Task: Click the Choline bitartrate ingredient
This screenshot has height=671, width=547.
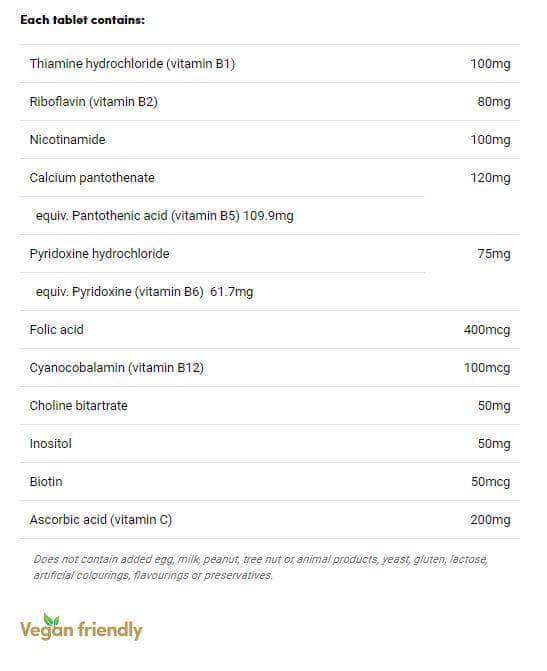Action: pyautogui.click(x=78, y=406)
